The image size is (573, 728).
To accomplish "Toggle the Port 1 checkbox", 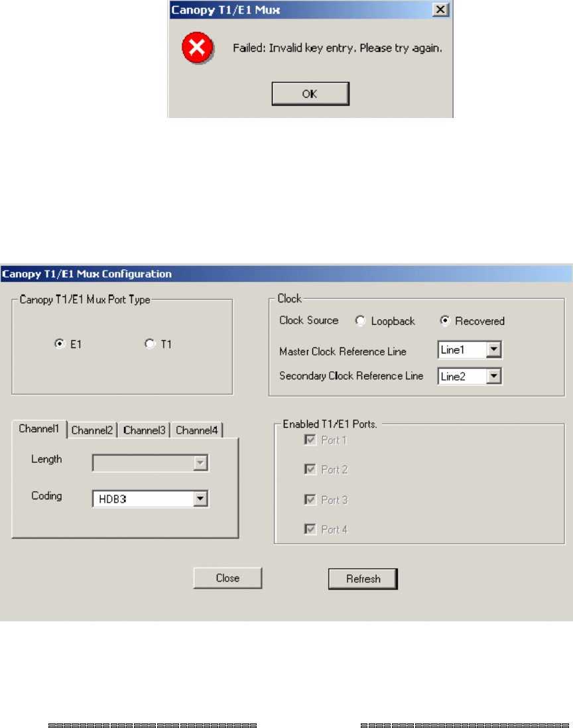I will (x=310, y=440).
